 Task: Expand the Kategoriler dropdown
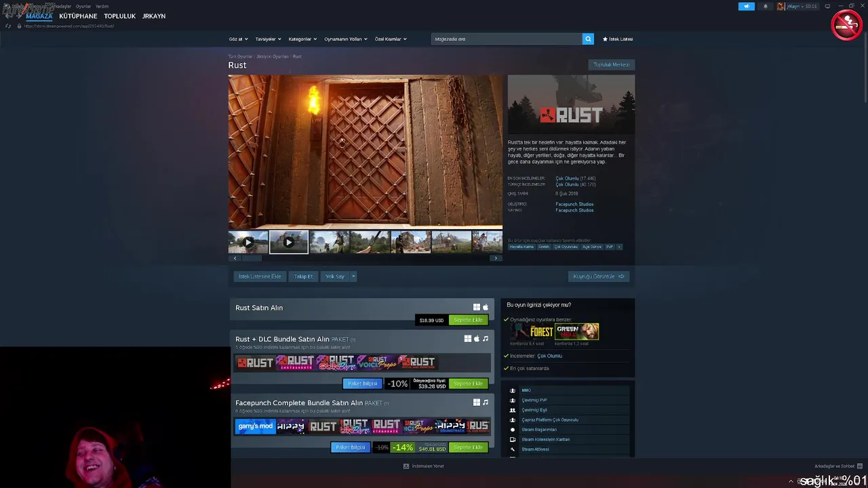coord(302,39)
